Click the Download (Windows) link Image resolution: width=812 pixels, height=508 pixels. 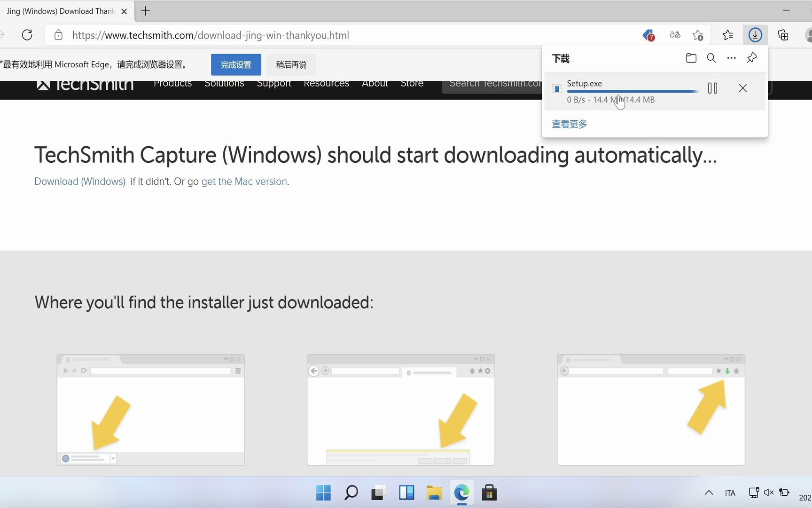[x=80, y=182]
